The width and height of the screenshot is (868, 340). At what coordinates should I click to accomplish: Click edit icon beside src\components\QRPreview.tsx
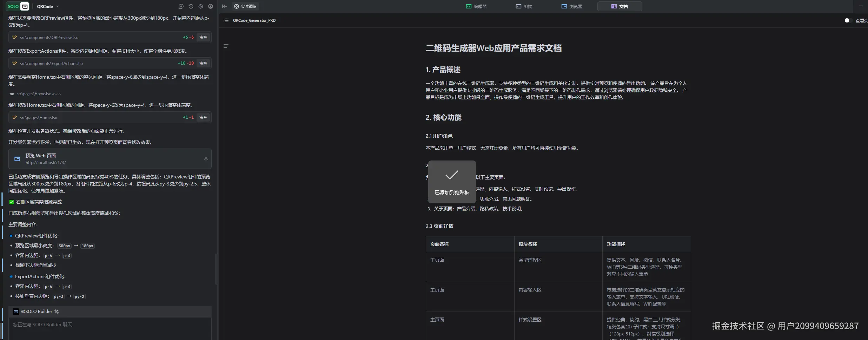click(x=14, y=37)
